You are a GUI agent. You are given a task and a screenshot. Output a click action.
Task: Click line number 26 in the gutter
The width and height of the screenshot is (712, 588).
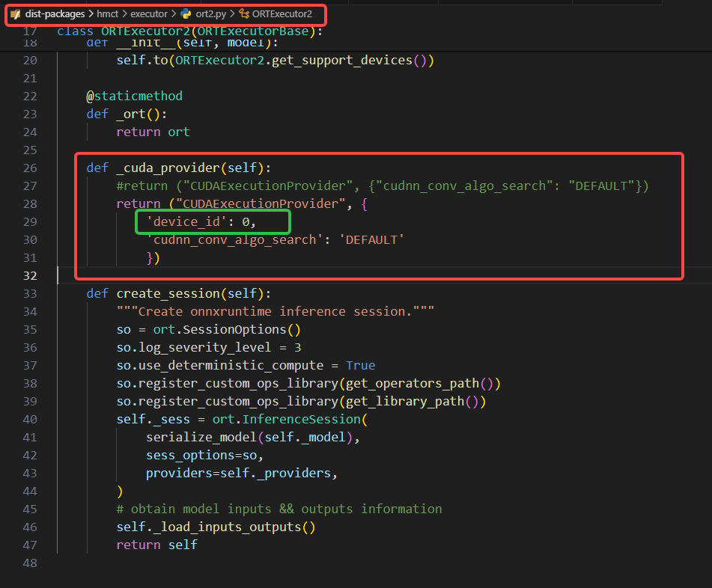29,168
